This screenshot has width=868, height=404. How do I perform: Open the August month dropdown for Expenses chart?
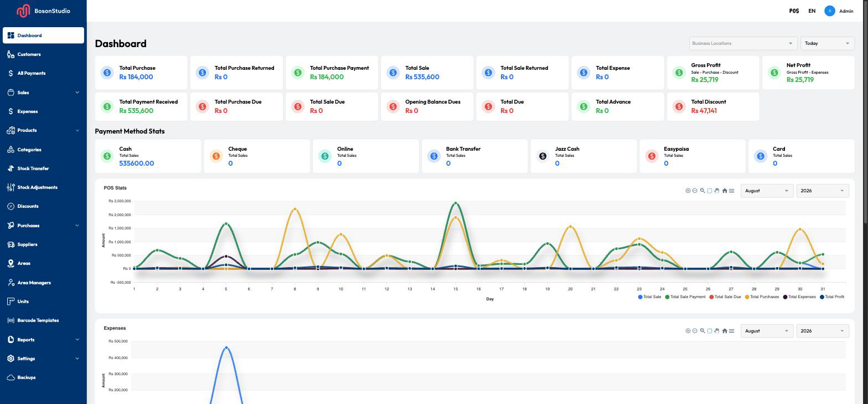point(767,331)
